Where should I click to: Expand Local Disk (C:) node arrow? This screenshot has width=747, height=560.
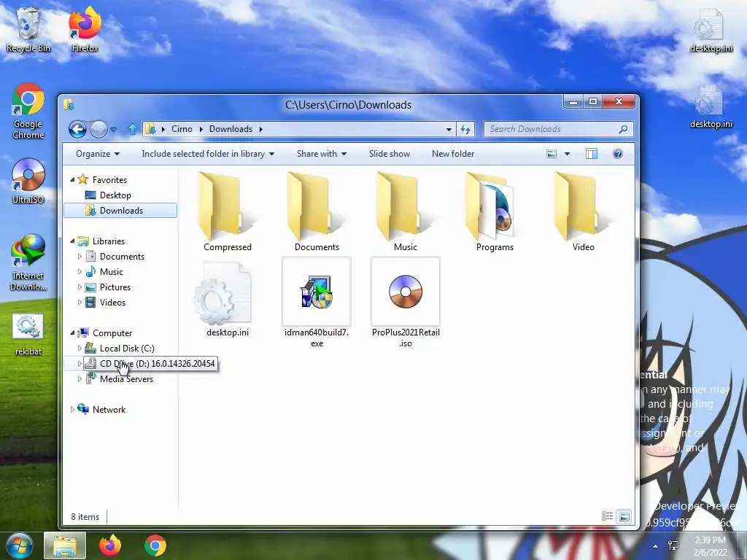[x=80, y=348]
